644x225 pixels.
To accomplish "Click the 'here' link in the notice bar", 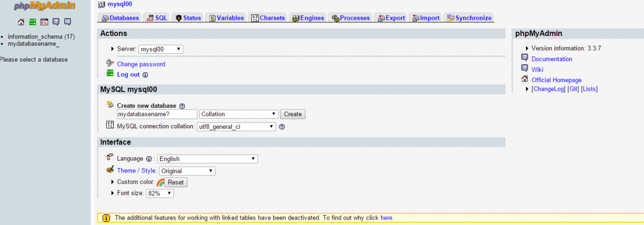I will (x=386, y=218).
